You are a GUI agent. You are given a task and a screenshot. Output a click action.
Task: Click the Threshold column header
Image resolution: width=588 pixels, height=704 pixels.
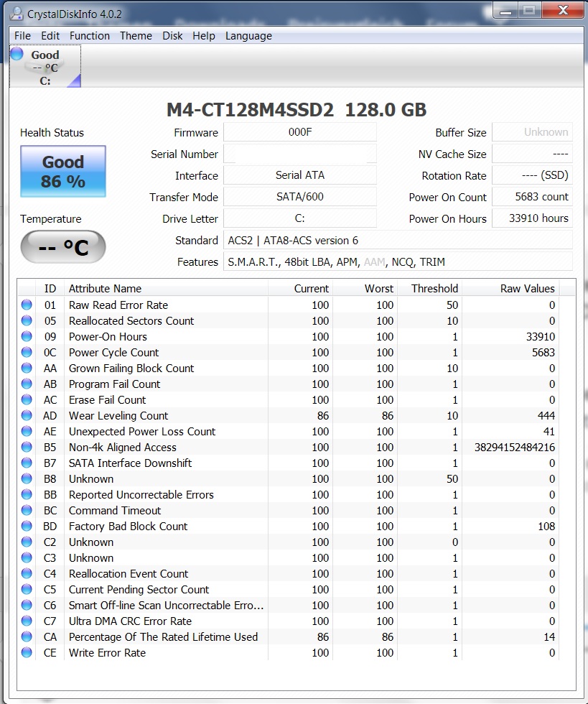coord(429,288)
